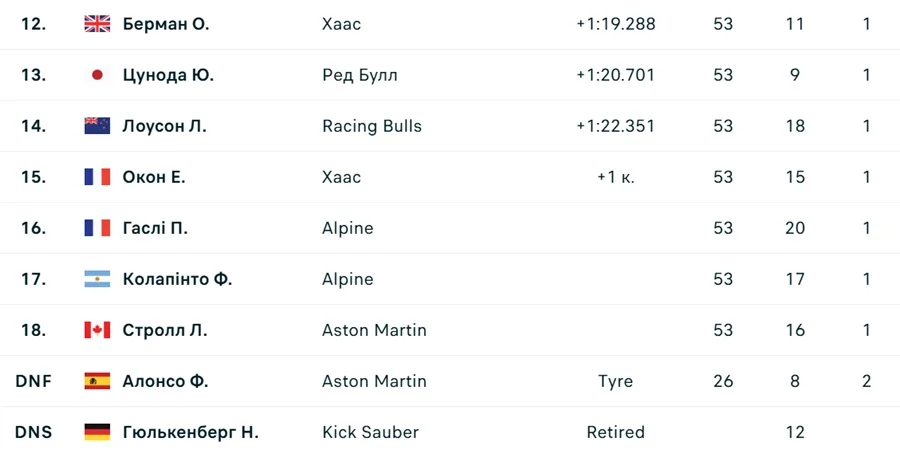Click position number 18. for Стролл
900x457 pixels.
click(33, 330)
